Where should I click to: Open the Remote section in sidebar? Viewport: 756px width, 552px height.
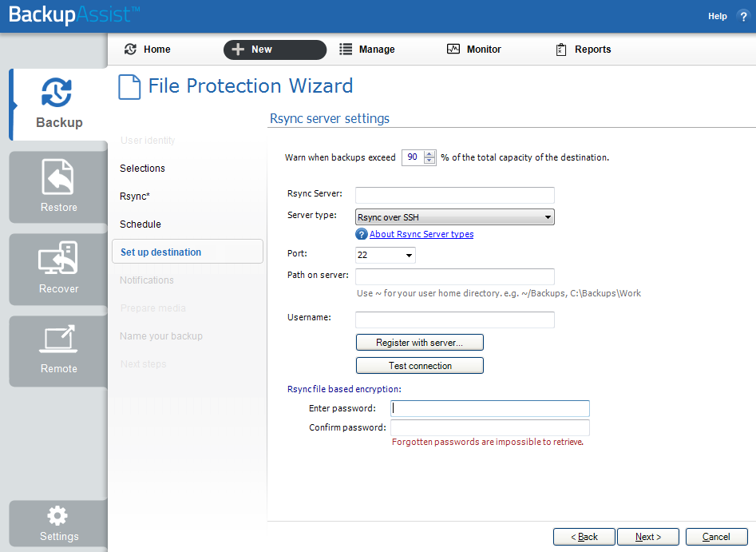58,351
